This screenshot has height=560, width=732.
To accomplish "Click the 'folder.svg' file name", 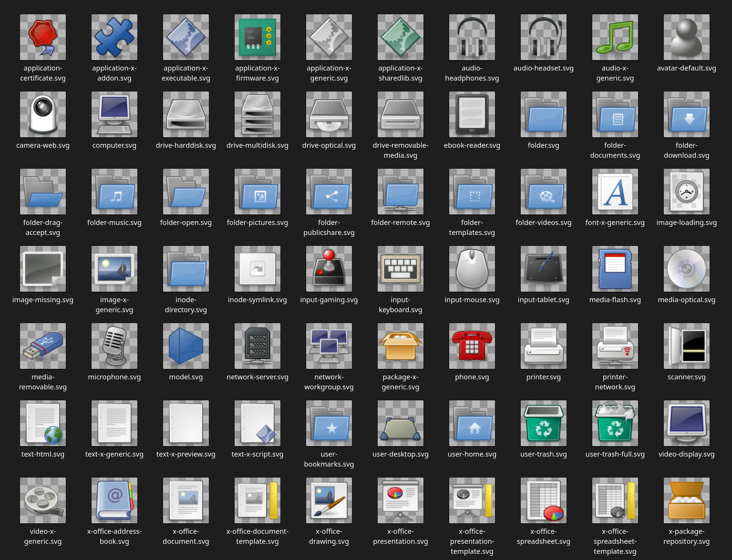I will click(544, 145).
